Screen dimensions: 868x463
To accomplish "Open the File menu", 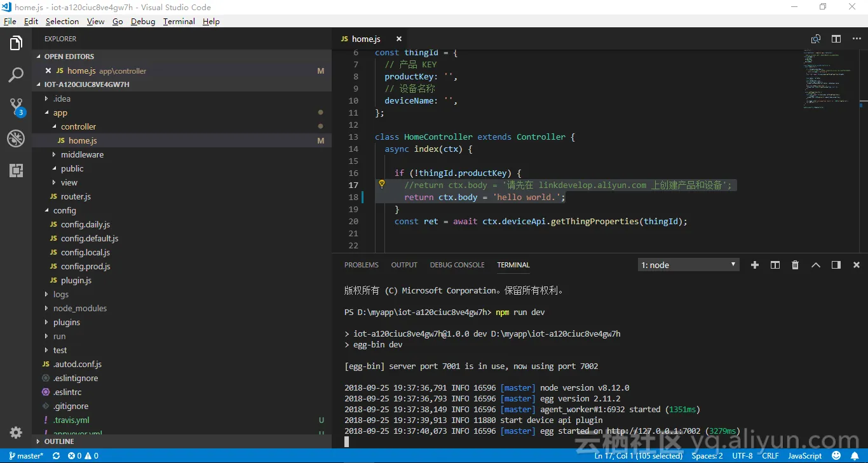I will point(10,21).
